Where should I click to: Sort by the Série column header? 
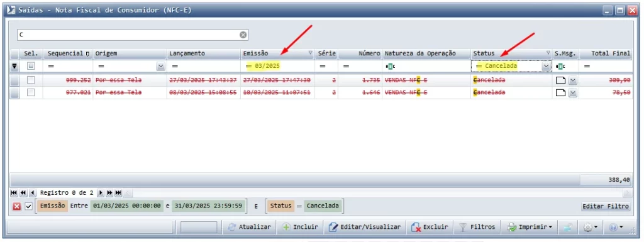(326, 53)
